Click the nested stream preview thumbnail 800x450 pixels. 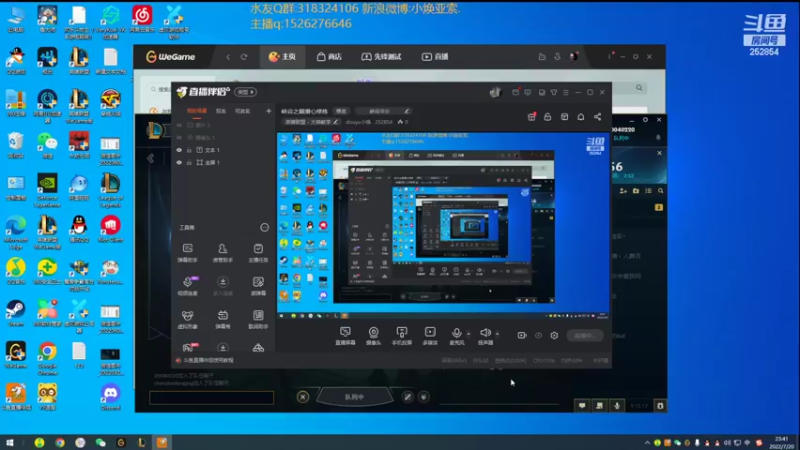(x=443, y=226)
